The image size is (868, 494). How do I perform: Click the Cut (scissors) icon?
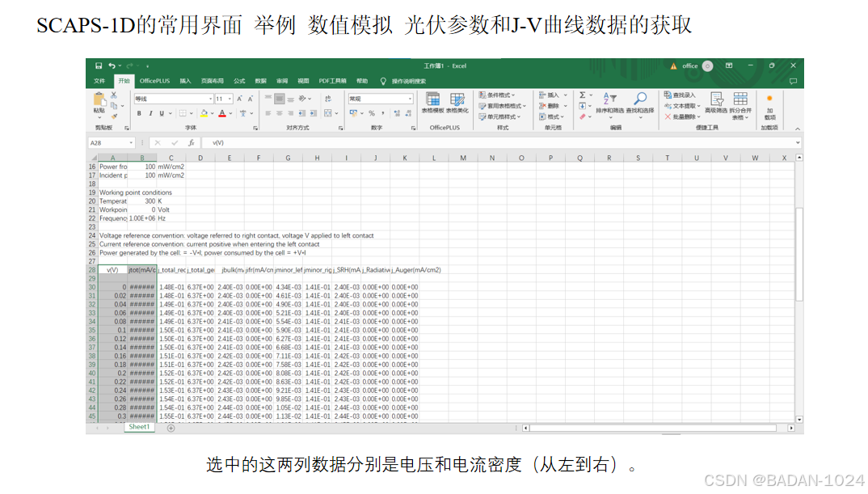(114, 95)
